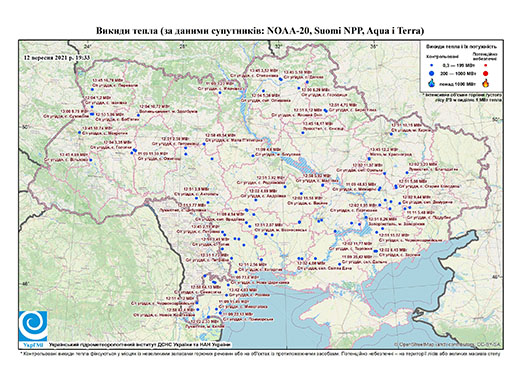Click heat marker labeled 16.78 МВт
Image resolution: width=520 pixels, height=368 pixels.
92,90
